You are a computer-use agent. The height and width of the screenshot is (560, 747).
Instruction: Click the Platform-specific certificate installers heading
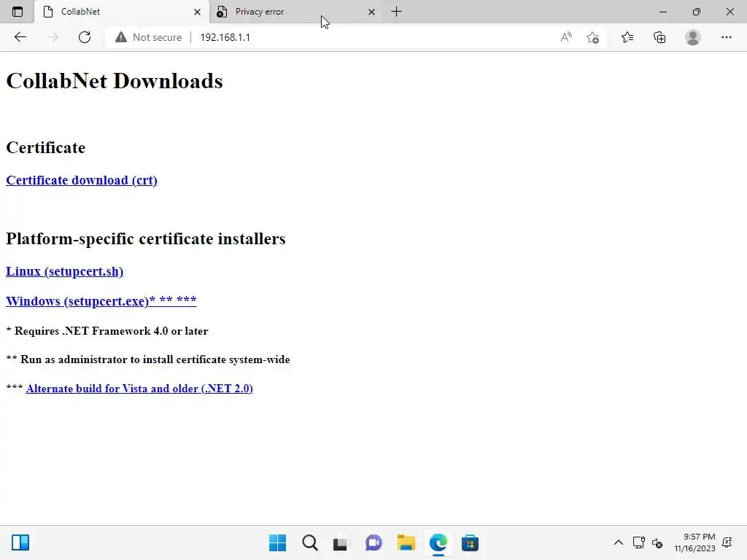(x=146, y=238)
